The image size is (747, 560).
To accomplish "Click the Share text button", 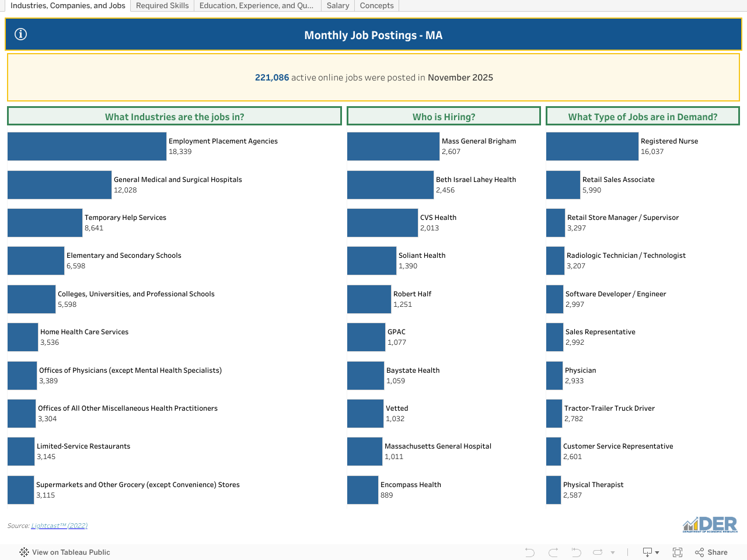I will pos(717,552).
